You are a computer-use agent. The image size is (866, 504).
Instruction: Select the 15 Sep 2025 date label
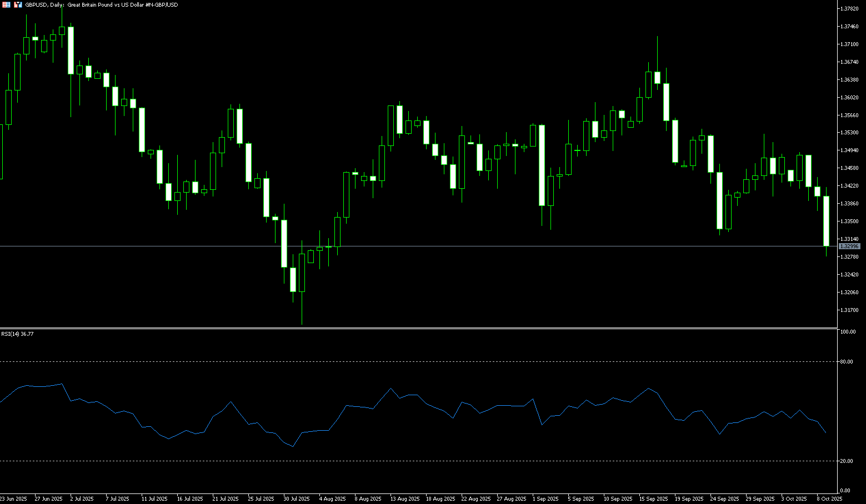pos(654,499)
